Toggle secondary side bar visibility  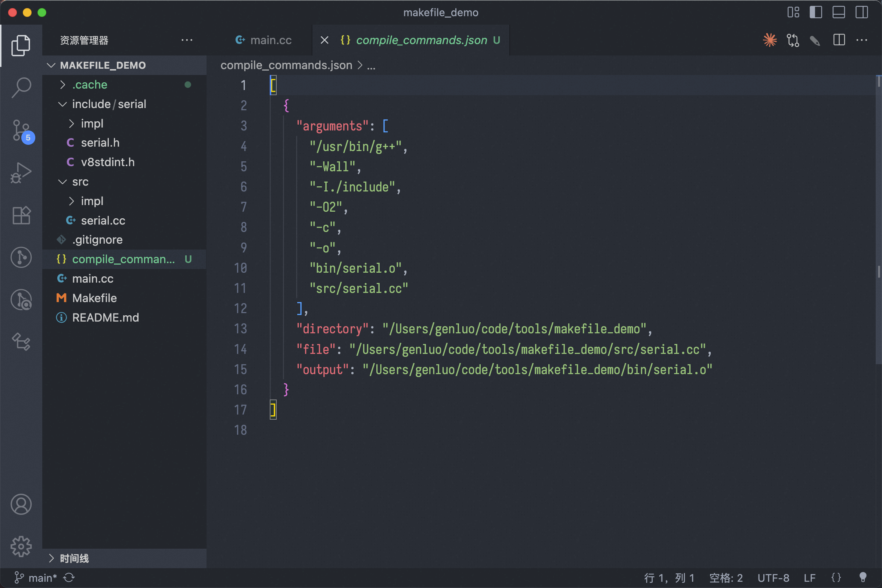click(x=861, y=12)
